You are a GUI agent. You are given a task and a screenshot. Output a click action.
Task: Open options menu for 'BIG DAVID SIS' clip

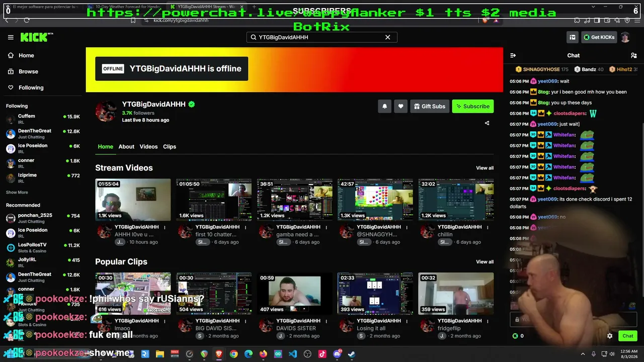[x=246, y=321]
